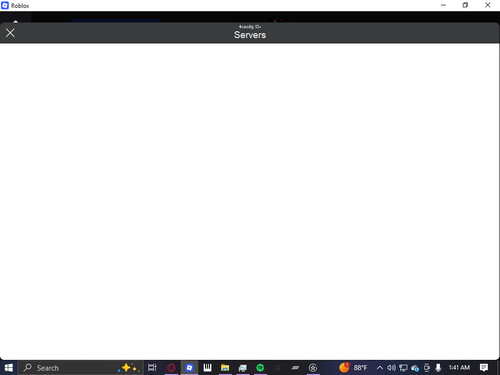This screenshot has width=500, height=375.
Task: Close the Roblox window
Action: pos(488,5)
